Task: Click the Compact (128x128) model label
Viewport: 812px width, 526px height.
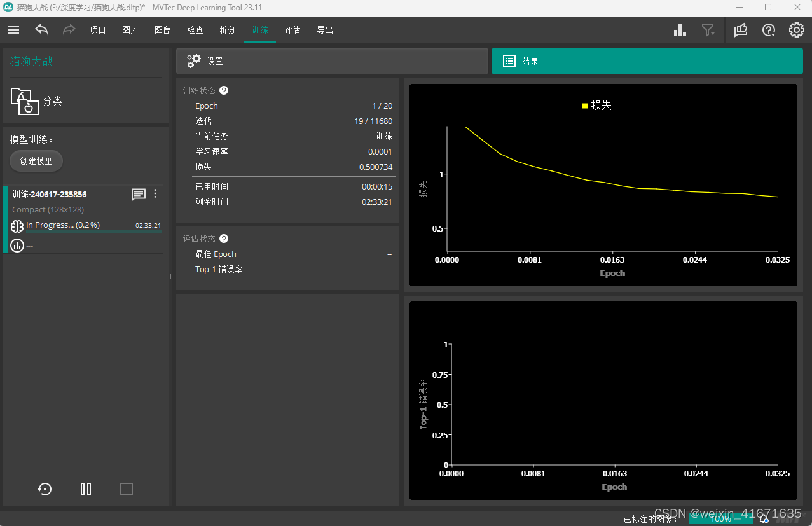Action: click(x=48, y=209)
